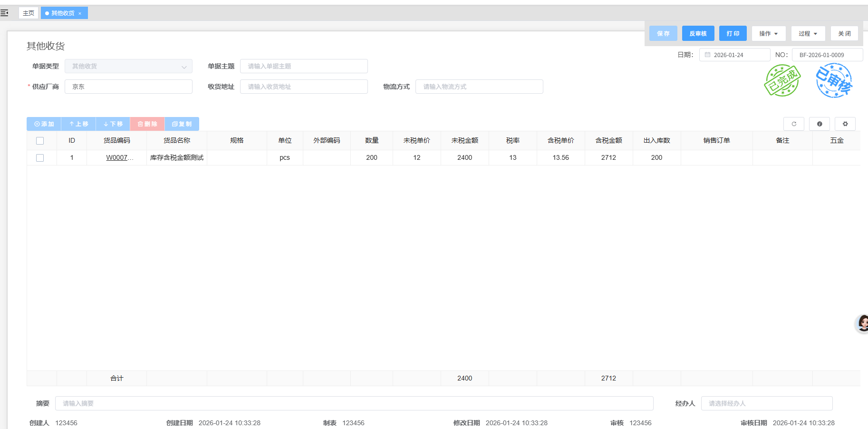The height and width of the screenshot is (429, 868).
Task: Open the 过程 dropdown menu
Action: pyautogui.click(x=808, y=34)
